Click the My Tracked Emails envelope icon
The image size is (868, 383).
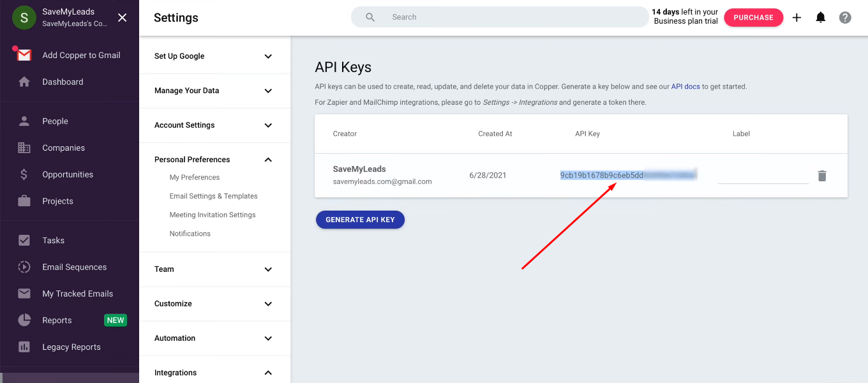coord(24,294)
